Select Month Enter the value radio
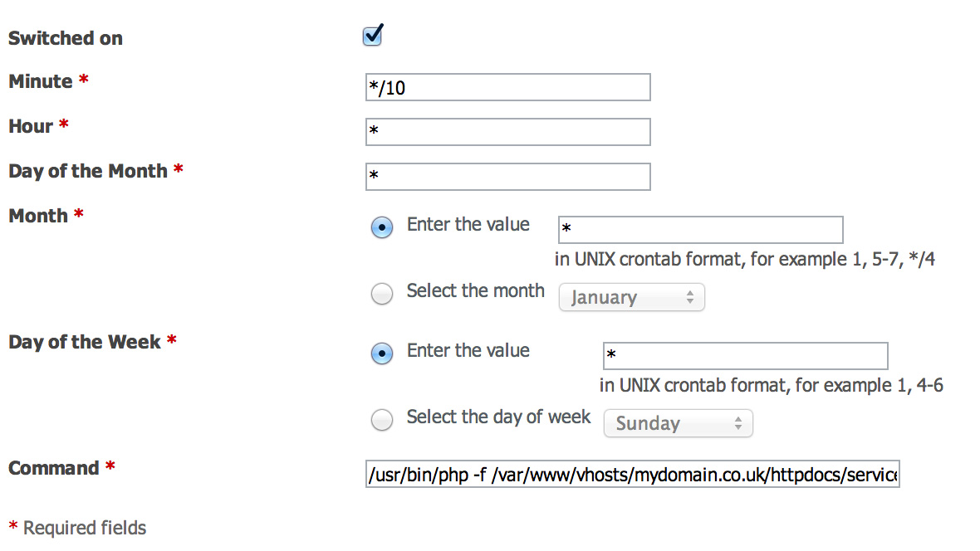The image size is (980, 551). pos(382,227)
